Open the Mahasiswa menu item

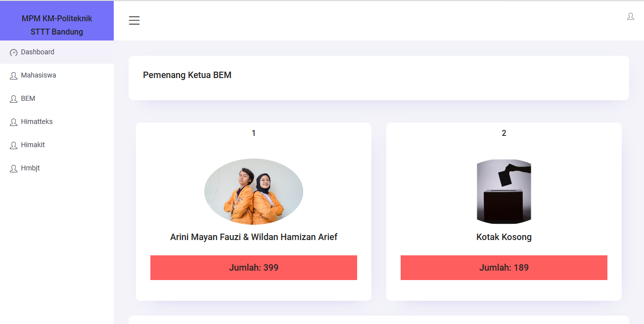(x=39, y=75)
